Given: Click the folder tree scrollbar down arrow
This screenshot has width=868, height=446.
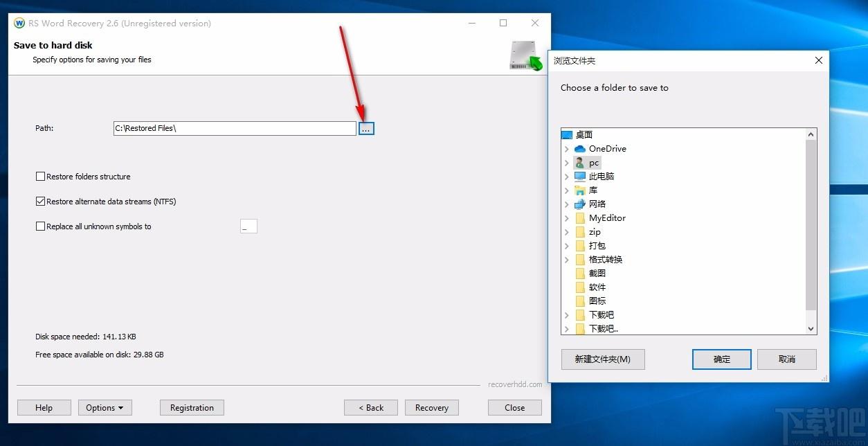Looking at the screenshot, I should click(x=811, y=329).
